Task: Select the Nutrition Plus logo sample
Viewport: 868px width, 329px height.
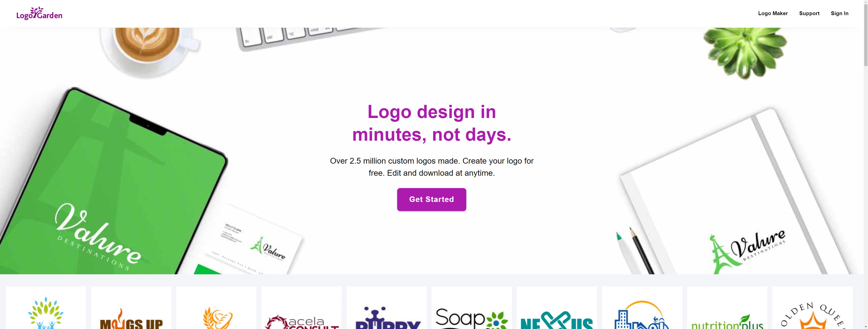Action: click(727, 308)
